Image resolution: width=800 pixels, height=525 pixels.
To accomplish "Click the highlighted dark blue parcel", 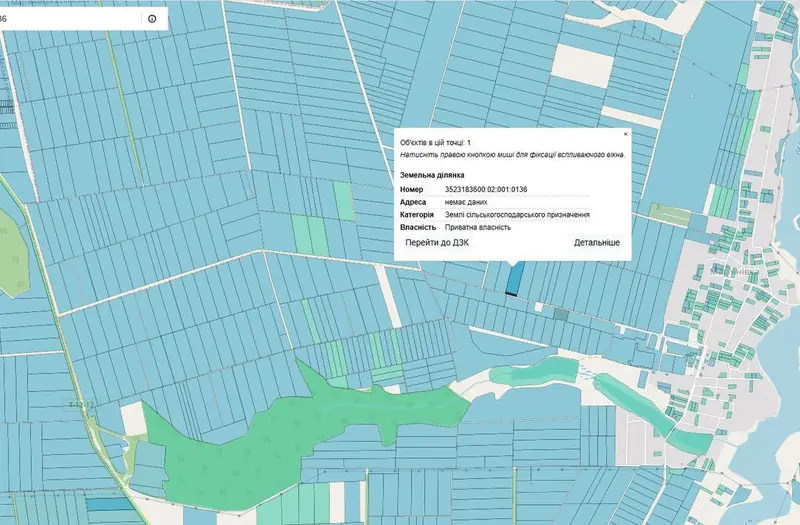I will coord(514,279).
